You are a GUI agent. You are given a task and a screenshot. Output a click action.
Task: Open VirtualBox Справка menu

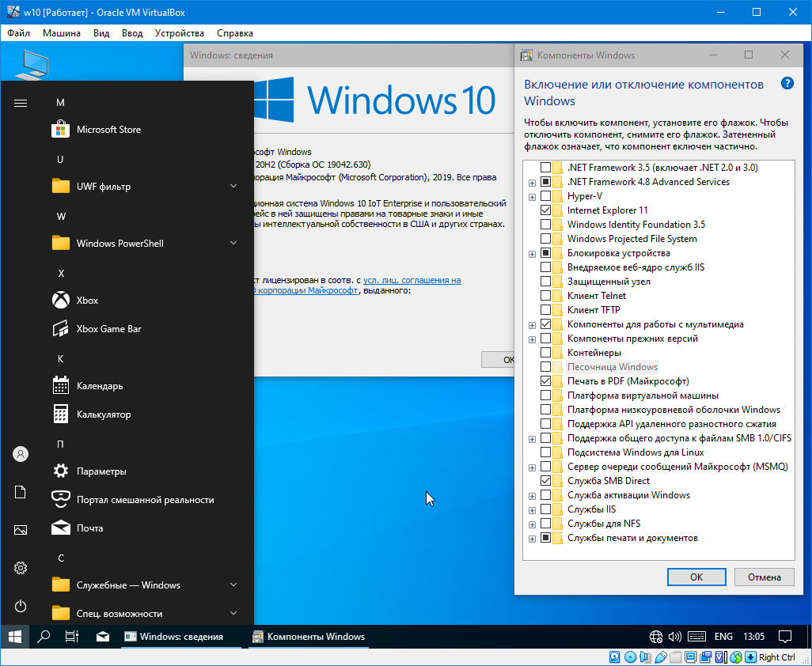click(x=235, y=33)
